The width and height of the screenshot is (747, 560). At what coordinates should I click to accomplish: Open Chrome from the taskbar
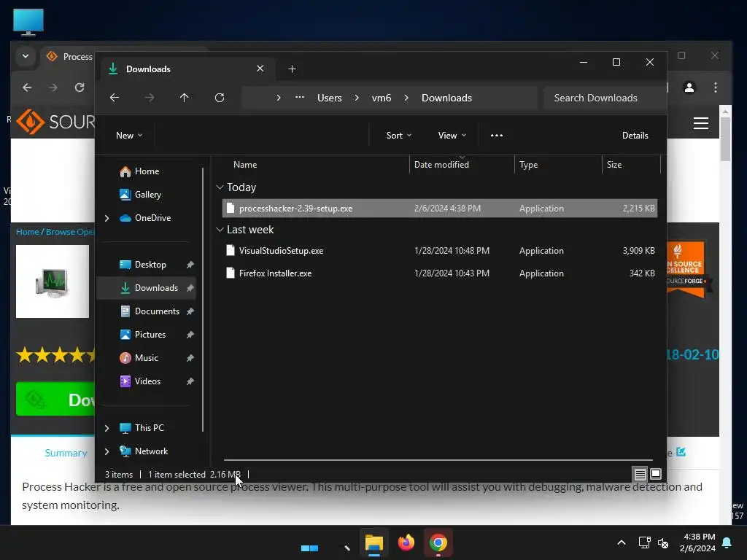pyautogui.click(x=438, y=542)
